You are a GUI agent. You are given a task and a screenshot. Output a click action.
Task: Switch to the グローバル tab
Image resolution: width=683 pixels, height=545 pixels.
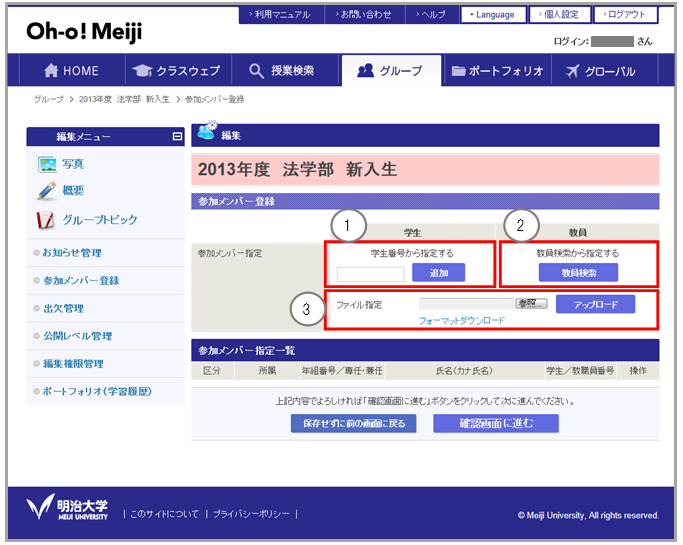point(605,71)
